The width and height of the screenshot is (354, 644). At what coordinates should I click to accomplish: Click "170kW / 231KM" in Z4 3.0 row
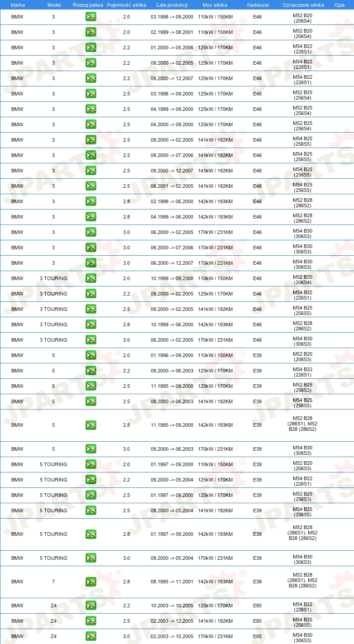click(215, 636)
